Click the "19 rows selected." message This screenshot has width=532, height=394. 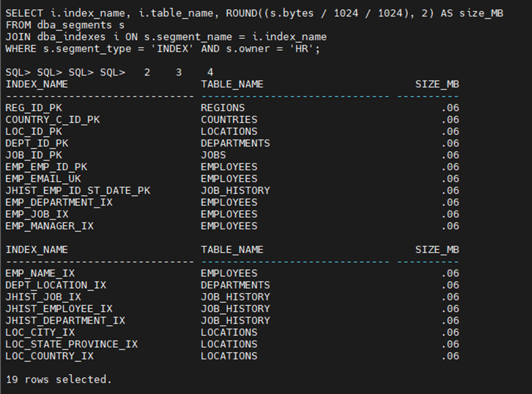(x=59, y=379)
